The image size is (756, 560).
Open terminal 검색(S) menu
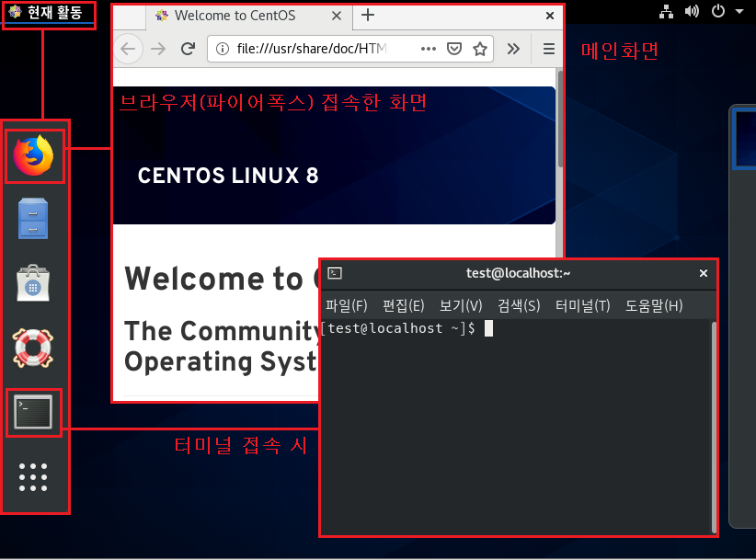pyautogui.click(x=519, y=305)
